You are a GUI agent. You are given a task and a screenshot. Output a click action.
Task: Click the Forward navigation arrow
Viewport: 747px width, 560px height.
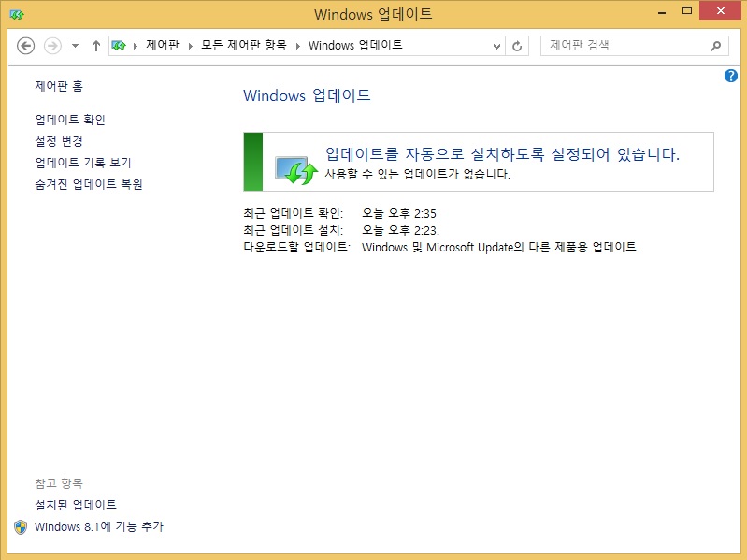click(52, 46)
